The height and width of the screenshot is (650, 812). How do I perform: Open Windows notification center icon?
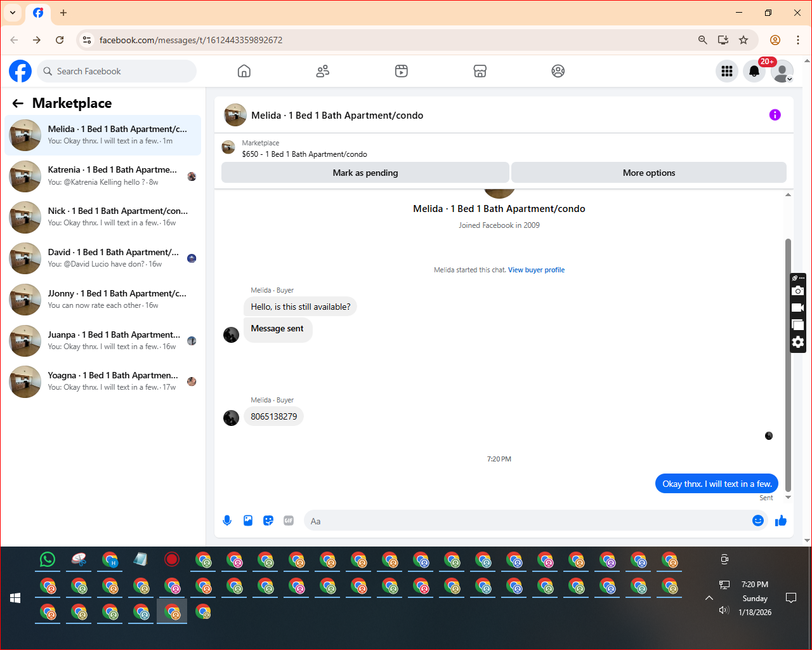click(x=791, y=598)
